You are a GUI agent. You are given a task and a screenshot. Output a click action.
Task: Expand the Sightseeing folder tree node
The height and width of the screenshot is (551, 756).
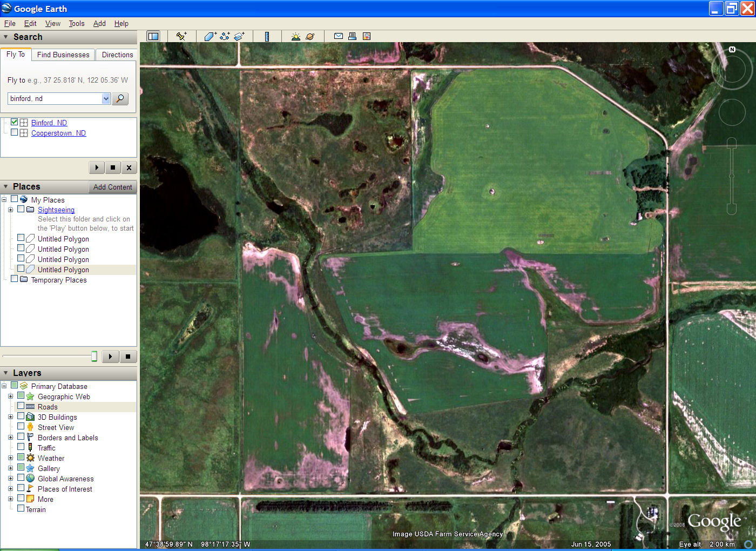pos(10,210)
